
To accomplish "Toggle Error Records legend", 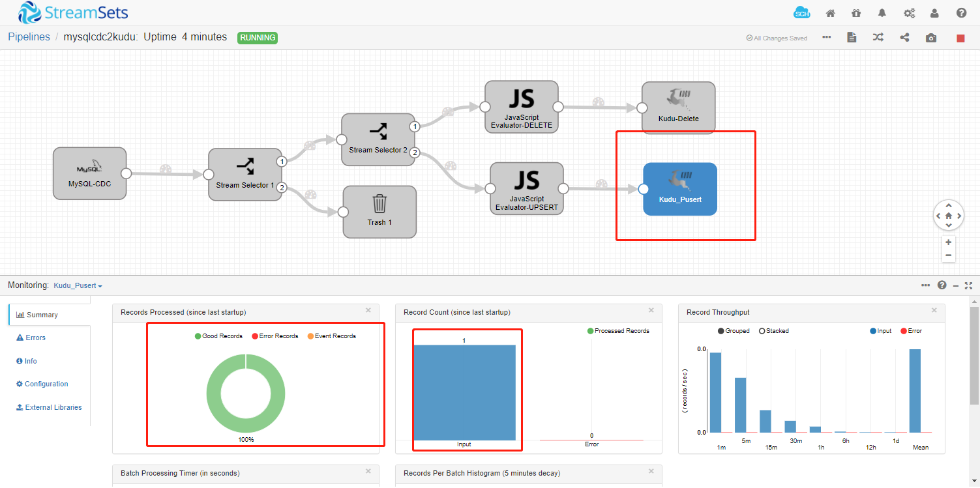I will click(275, 336).
